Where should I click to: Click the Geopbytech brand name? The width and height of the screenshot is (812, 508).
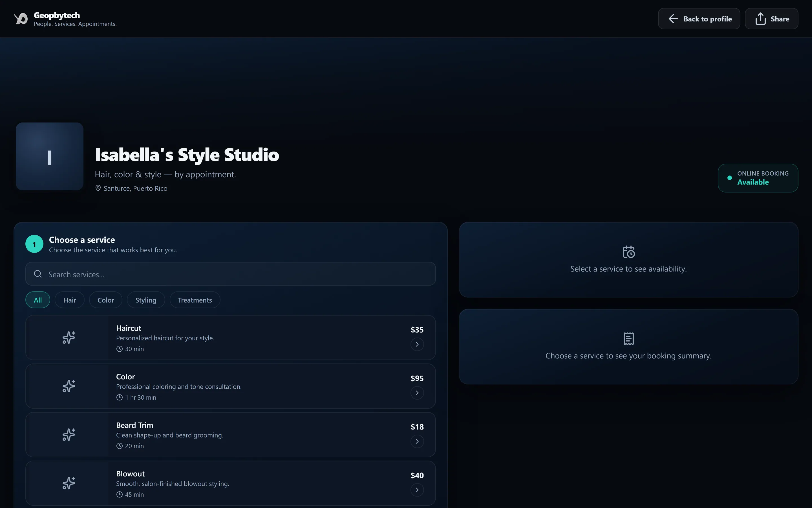pos(57,16)
